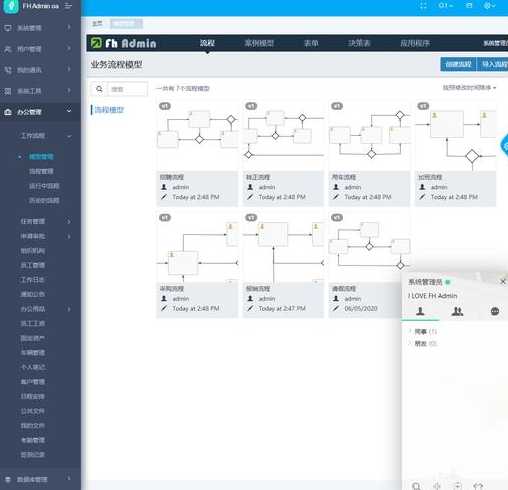Screen dimensions: 508x490
Task: Click the green Fh Admin modeler logo
Action: pos(123,43)
